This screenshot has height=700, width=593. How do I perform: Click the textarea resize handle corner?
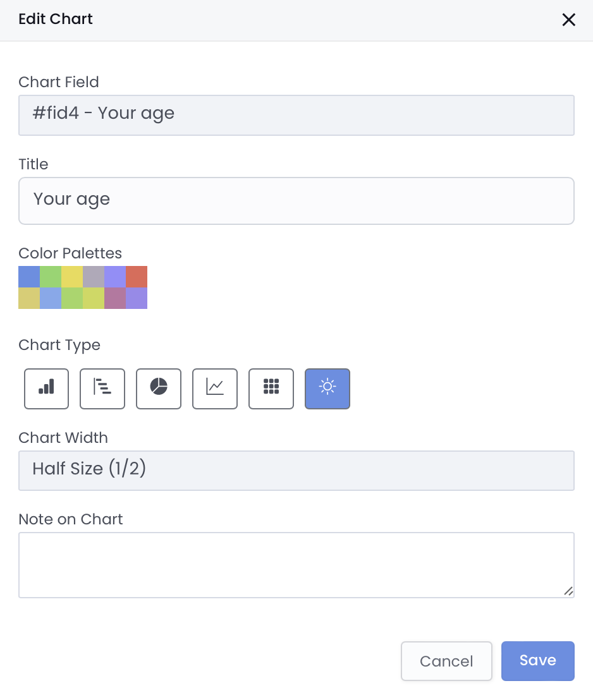point(568,591)
